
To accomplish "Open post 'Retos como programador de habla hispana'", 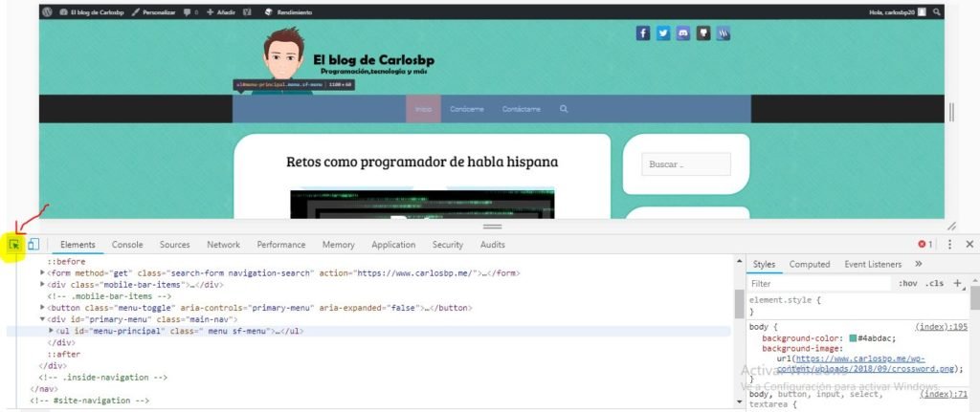I will [x=422, y=162].
